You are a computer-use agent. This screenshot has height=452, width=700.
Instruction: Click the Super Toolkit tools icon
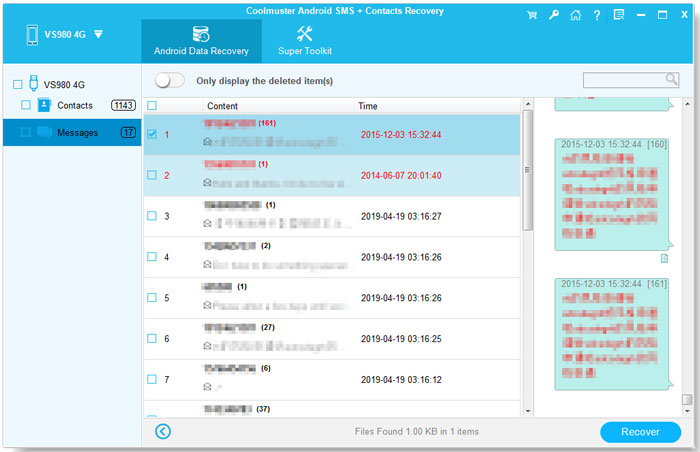304,33
